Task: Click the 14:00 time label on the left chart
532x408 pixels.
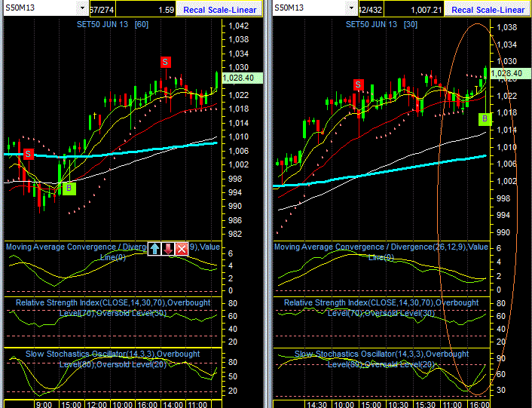Action: [173, 404]
